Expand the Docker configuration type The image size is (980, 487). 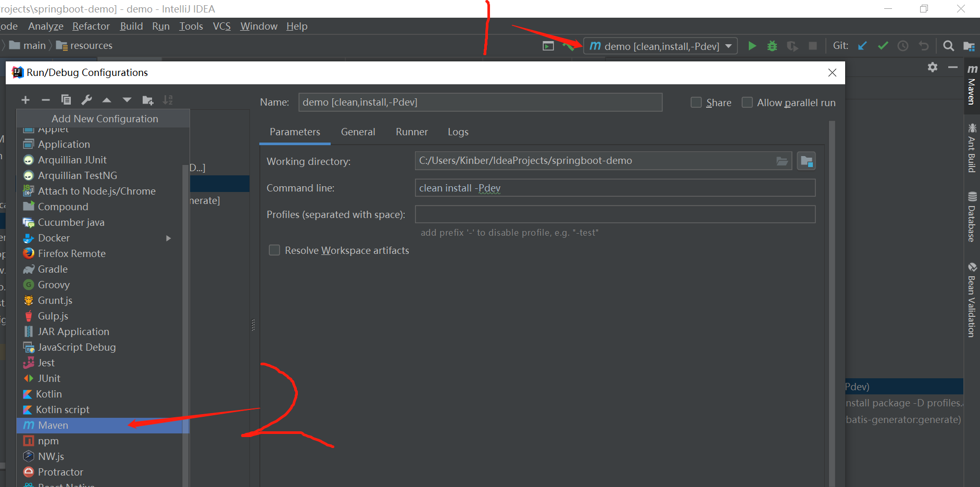pyautogui.click(x=168, y=238)
